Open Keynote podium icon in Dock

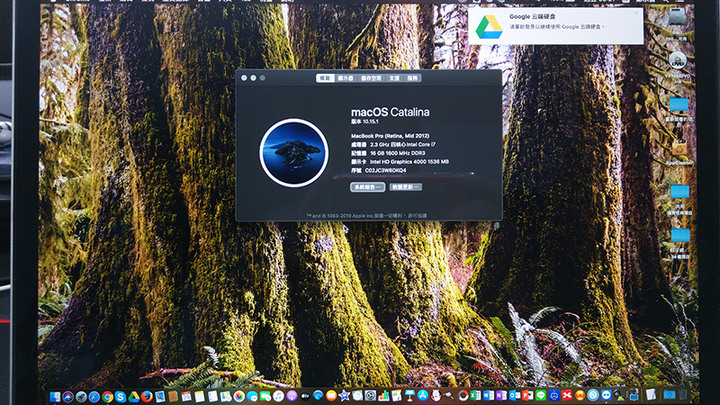point(410,396)
